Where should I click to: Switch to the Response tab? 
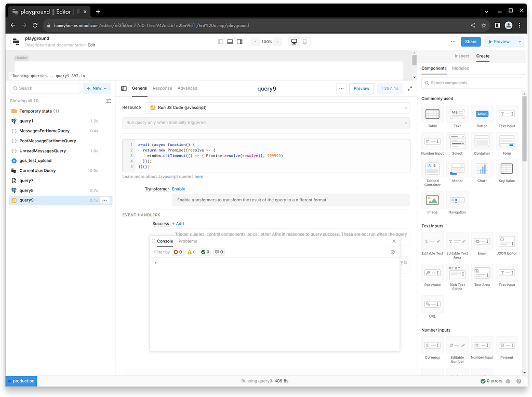[x=162, y=88]
